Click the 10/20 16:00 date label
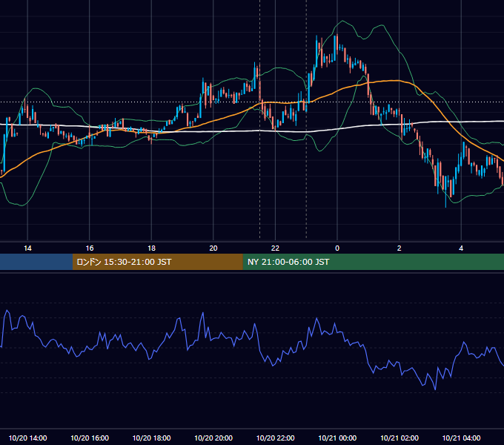Screen dimensions: 504x445 tap(90, 438)
